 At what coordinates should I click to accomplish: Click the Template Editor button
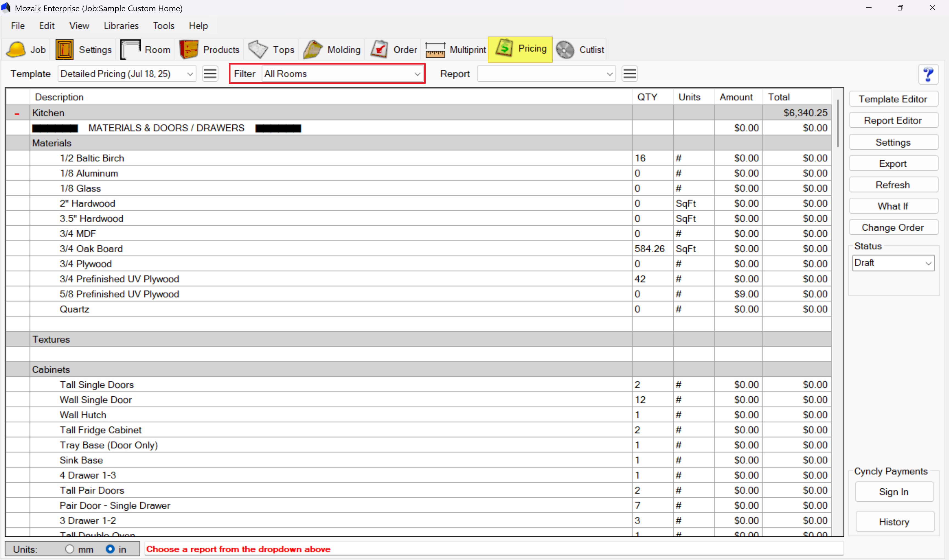893,99
